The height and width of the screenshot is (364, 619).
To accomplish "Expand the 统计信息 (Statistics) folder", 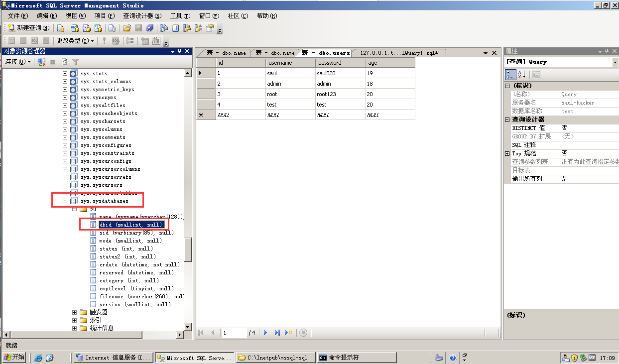I will (x=74, y=328).
